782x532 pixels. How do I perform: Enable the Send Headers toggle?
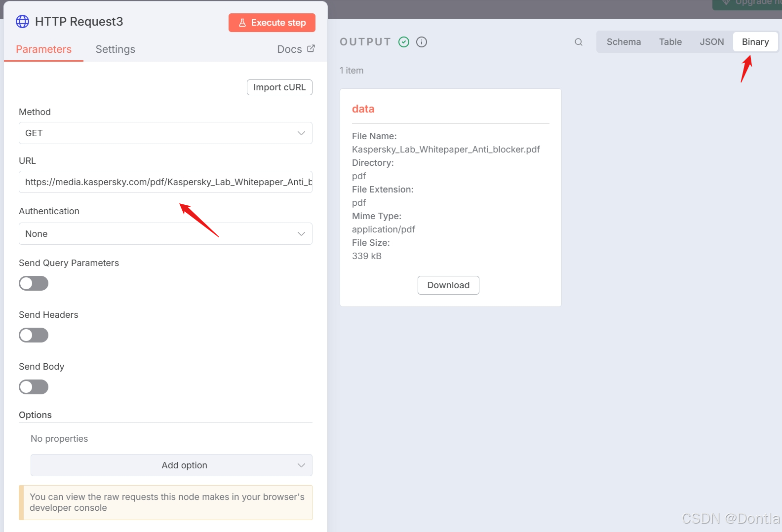34,335
